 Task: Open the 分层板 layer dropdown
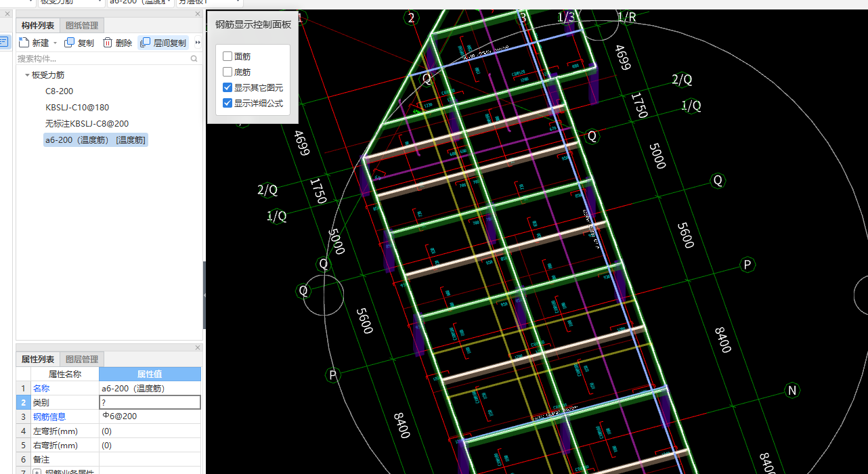[x=238, y=2]
